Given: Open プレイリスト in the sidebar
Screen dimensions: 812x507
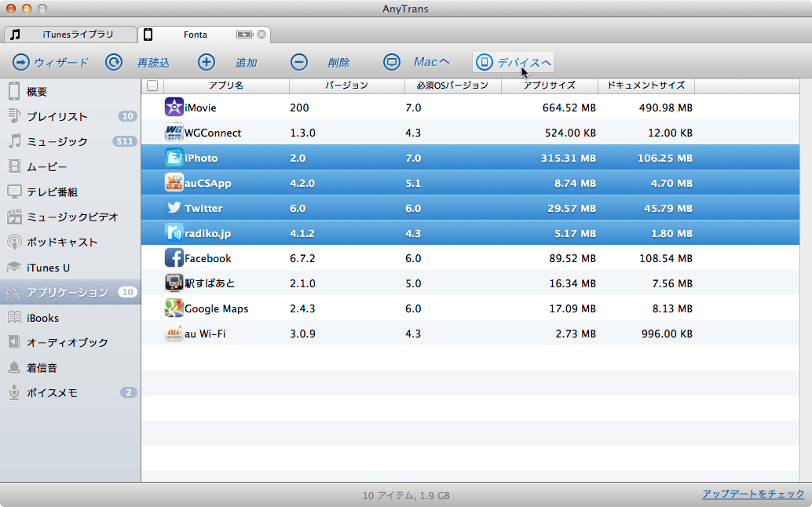Looking at the screenshot, I should [x=71, y=116].
